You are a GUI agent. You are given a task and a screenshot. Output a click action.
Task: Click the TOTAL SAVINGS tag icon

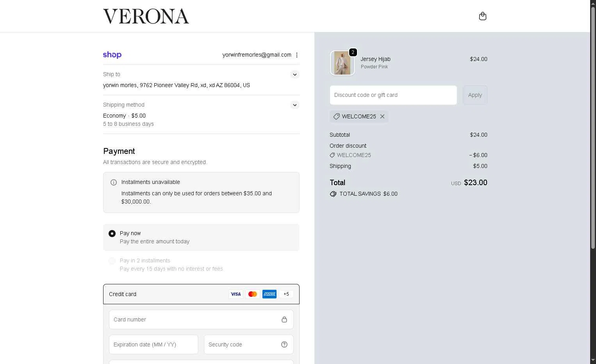[x=333, y=194]
